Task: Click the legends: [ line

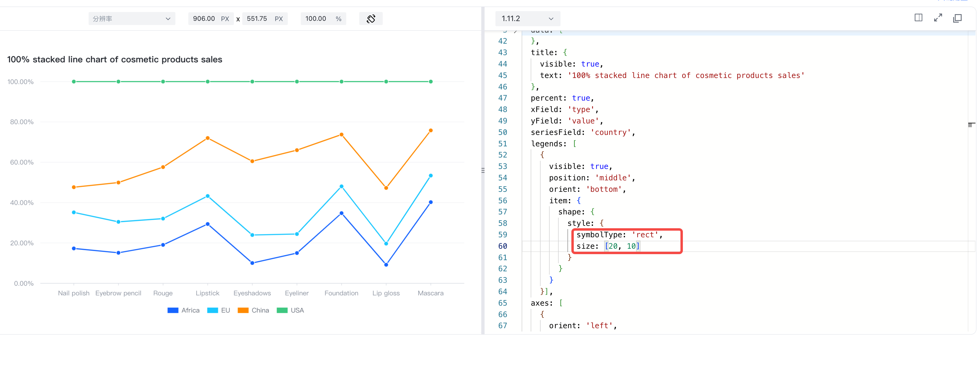Action: [x=554, y=144]
